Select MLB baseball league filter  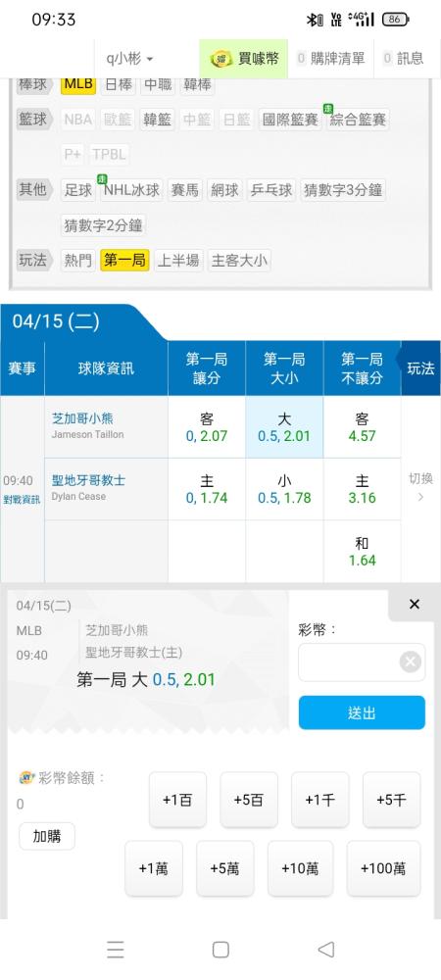coord(78,84)
